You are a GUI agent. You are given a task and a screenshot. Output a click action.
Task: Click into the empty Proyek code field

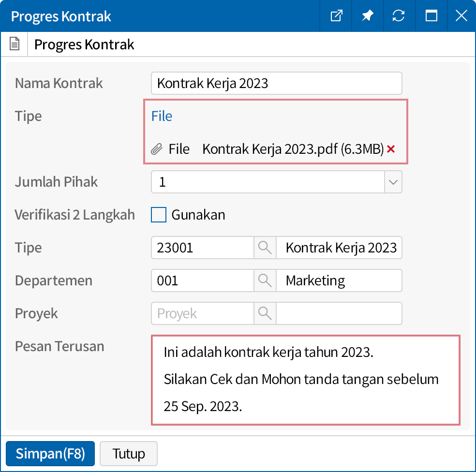point(202,313)
